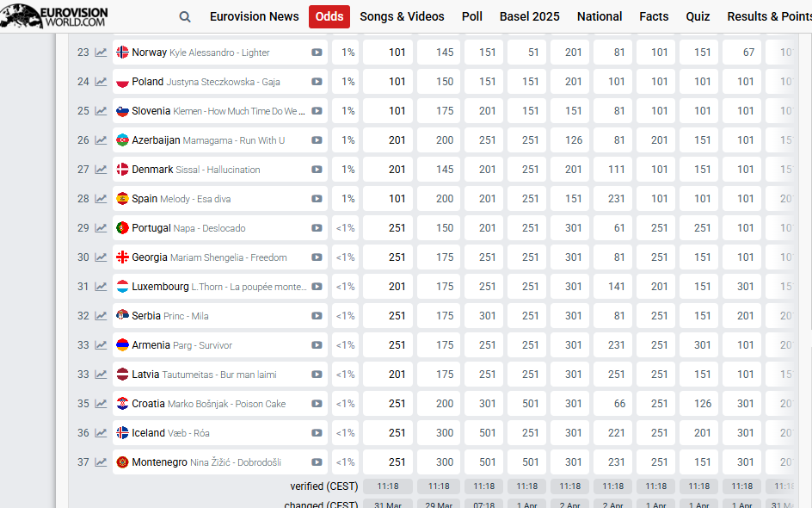Viewport: 812px width, 508px height.
Task: Play the video for Luxembourg's entry
Action: click(317, 287)
